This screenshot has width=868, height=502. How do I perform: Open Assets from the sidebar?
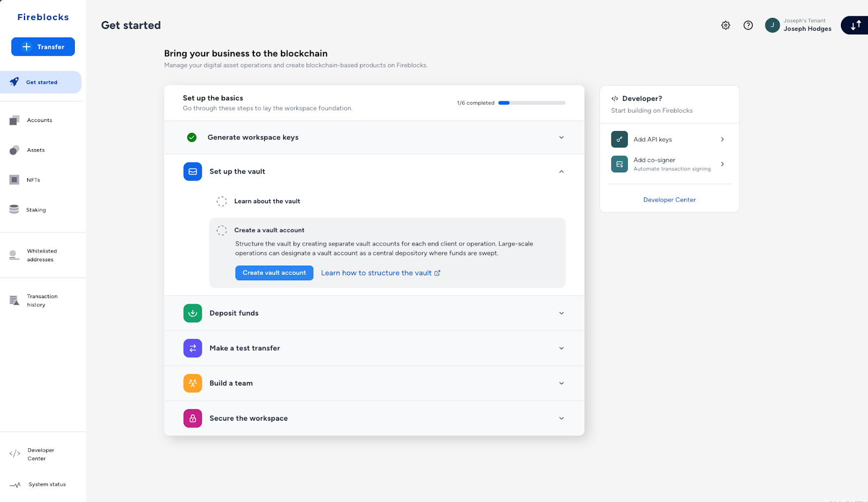click(x=36, y=150)
